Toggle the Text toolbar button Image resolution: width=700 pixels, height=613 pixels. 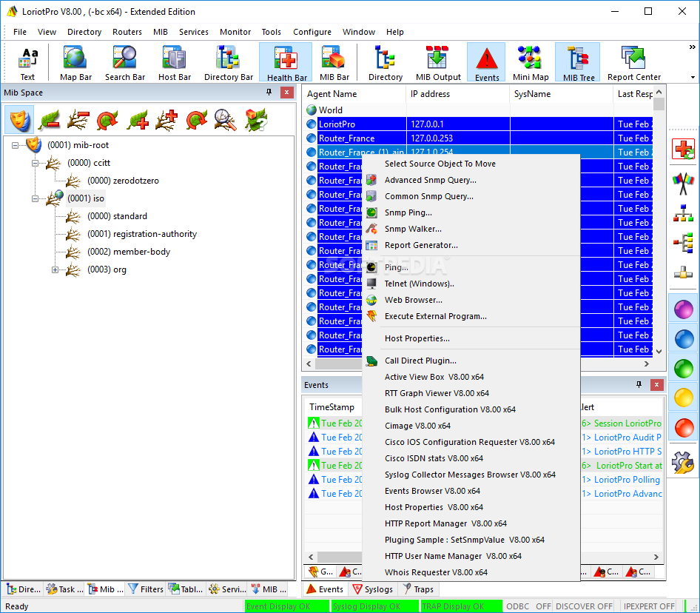[27, 63]
